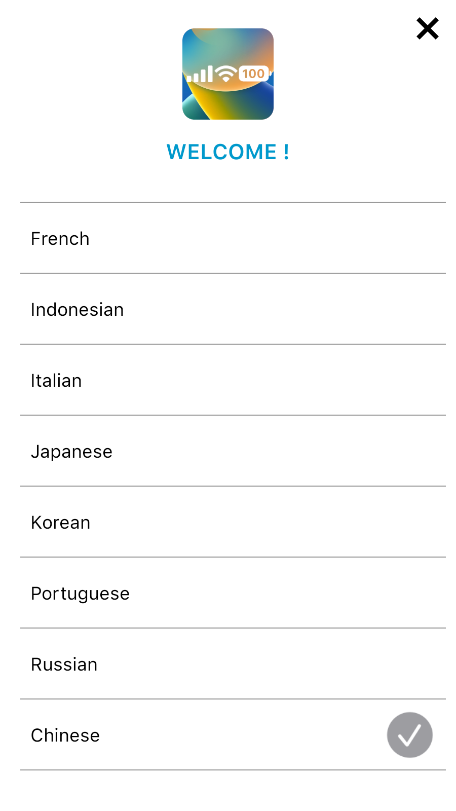Select the Korean language row

tap(233, 522)
